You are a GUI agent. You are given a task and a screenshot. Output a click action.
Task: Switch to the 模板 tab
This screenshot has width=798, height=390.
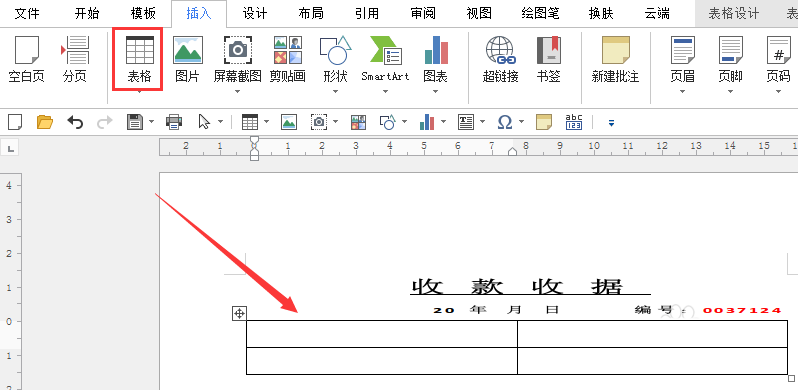(143, 13)
